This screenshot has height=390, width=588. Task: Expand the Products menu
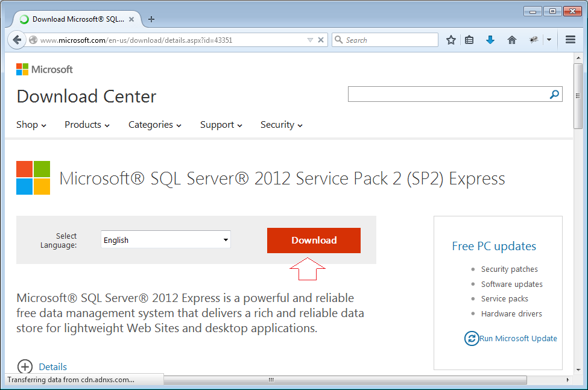[87, 125]
